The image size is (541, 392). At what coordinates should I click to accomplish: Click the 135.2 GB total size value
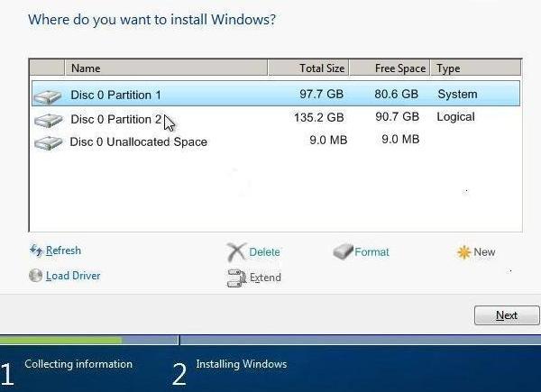click(319, 117)
